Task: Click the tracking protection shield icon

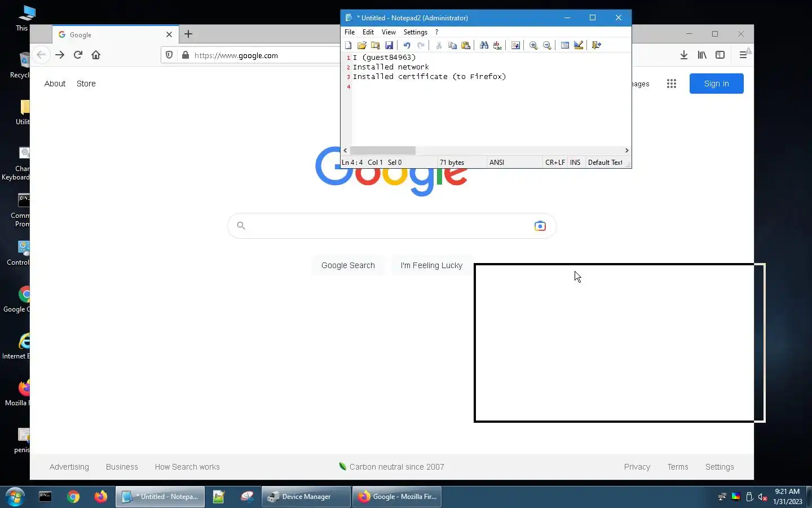Action: (x=169, y=55)
